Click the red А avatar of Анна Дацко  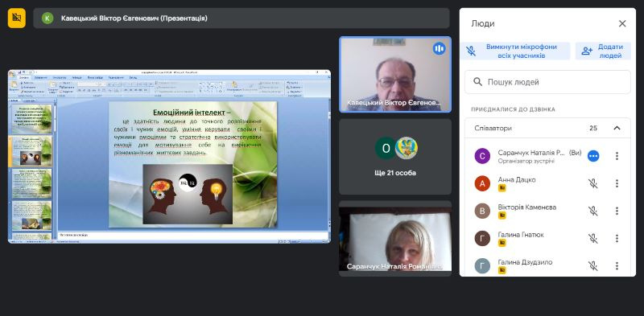[482, 183]
